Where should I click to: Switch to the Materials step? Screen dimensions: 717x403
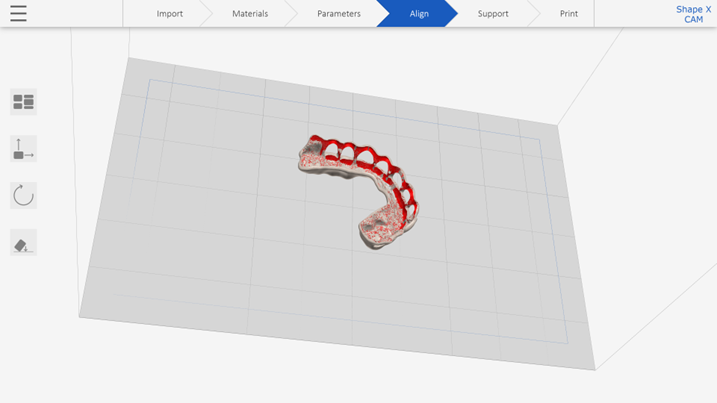click(x=250, y=14)
